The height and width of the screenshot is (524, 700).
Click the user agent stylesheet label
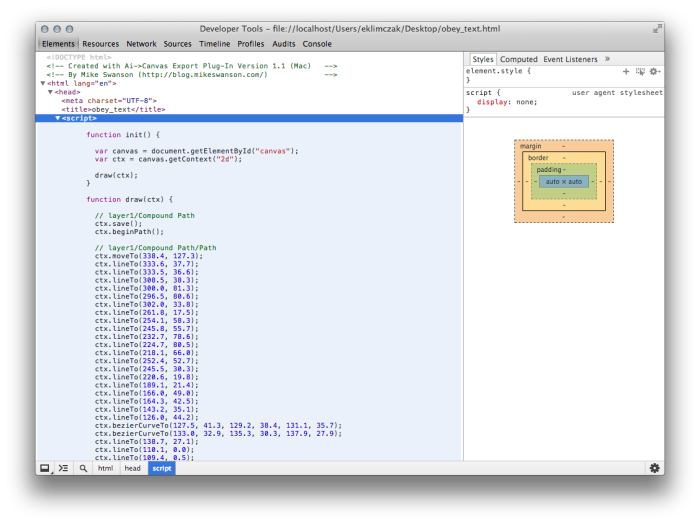617,92
